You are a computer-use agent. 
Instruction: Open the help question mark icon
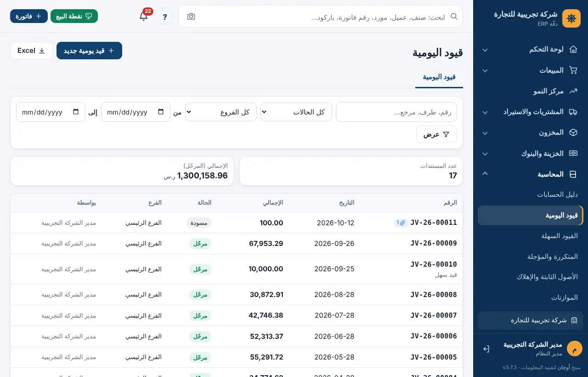tap(165, 16)
